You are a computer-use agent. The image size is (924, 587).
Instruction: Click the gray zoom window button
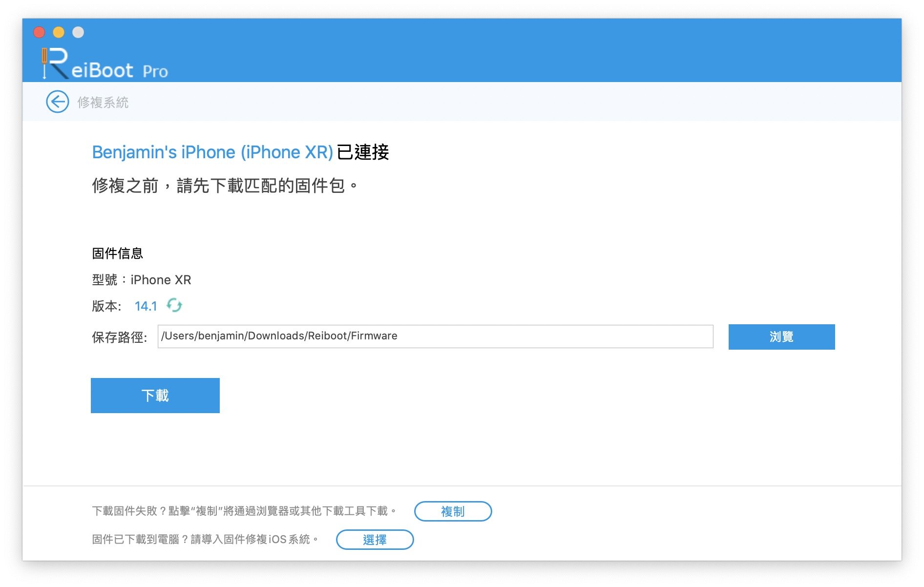click(78, 32)
